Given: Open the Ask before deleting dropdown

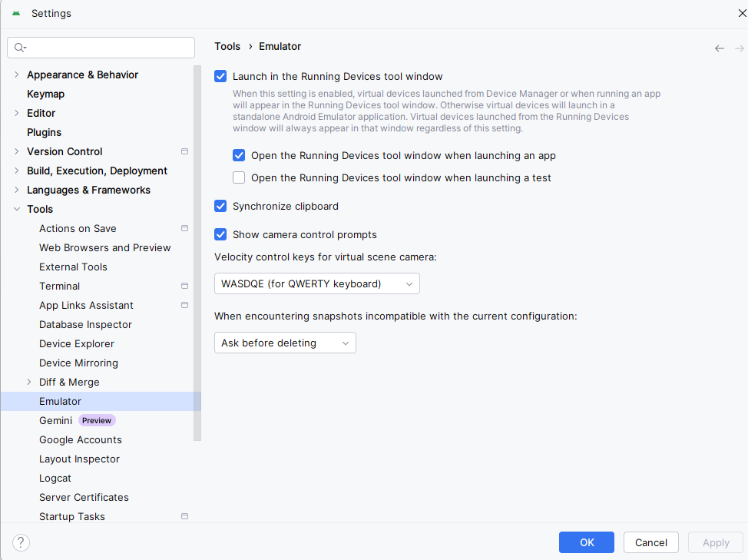Looking at the screenshot, I should [x=285, y=343].
